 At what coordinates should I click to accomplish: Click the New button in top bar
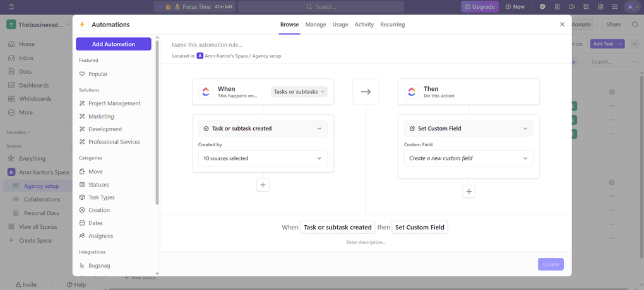tap(515, 6)
